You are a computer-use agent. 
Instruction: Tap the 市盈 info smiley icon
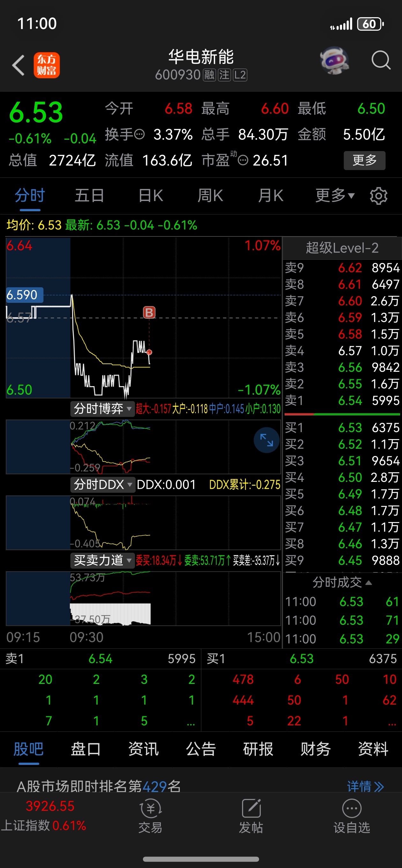pos(242,160)
